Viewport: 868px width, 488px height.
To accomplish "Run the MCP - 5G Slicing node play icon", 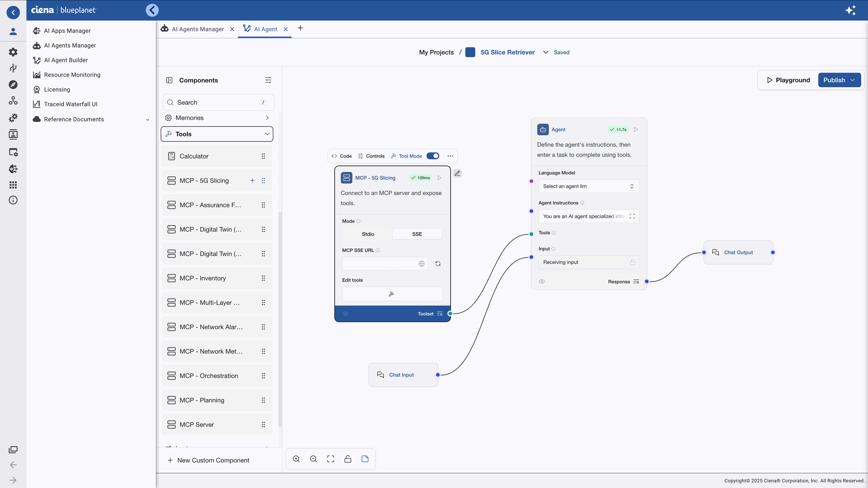I will (x=439, y=178).
